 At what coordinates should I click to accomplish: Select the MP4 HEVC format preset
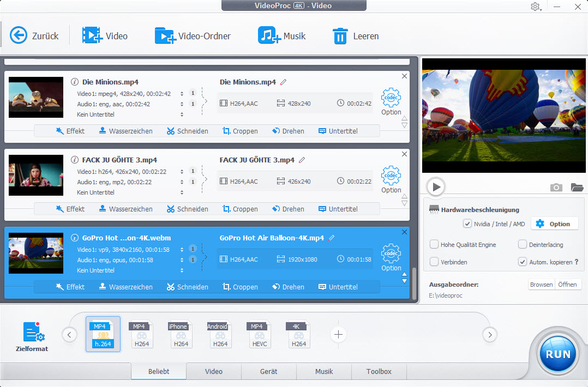click(x=260, y=334)
